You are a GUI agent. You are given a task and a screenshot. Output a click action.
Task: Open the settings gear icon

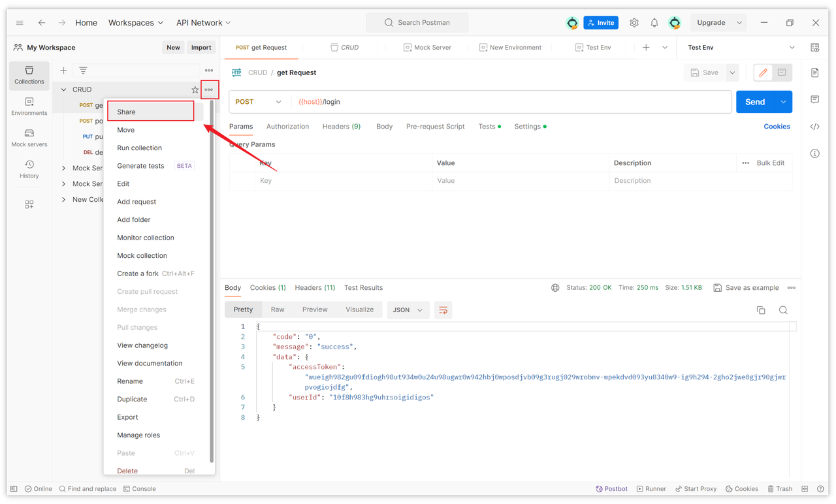[634, 23]
